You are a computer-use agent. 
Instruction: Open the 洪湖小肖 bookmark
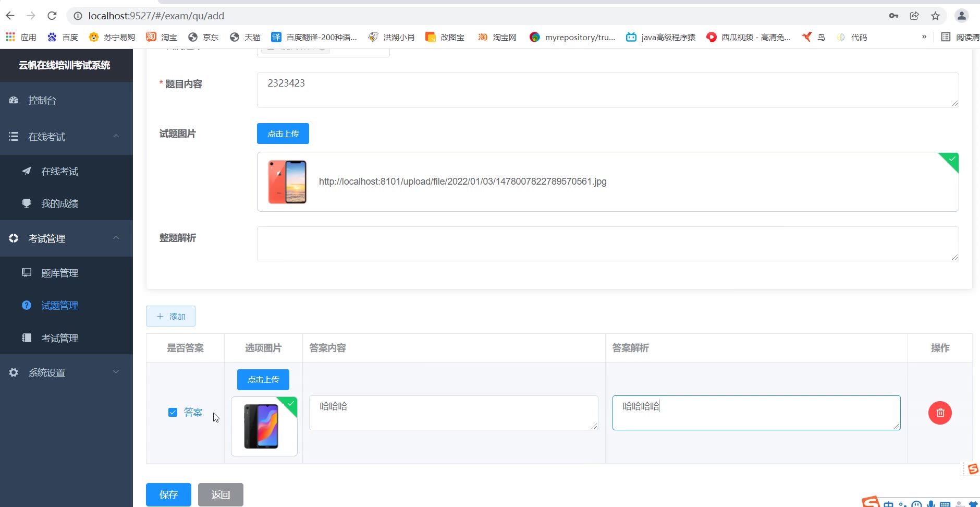coord(391,37)
